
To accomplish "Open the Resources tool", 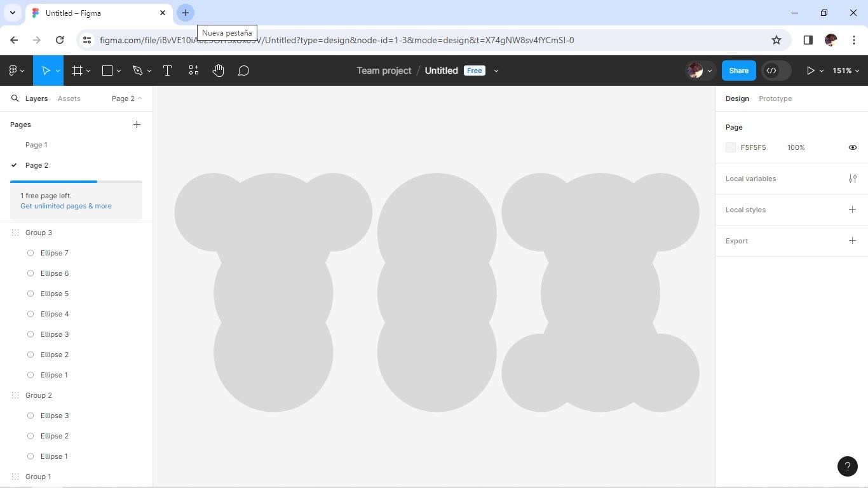I will click(x=194, y=71).
